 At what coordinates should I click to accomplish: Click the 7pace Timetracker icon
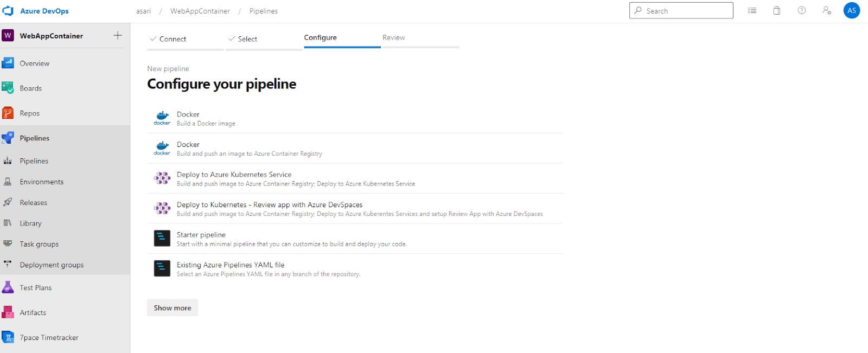click(x=8, y=337)
